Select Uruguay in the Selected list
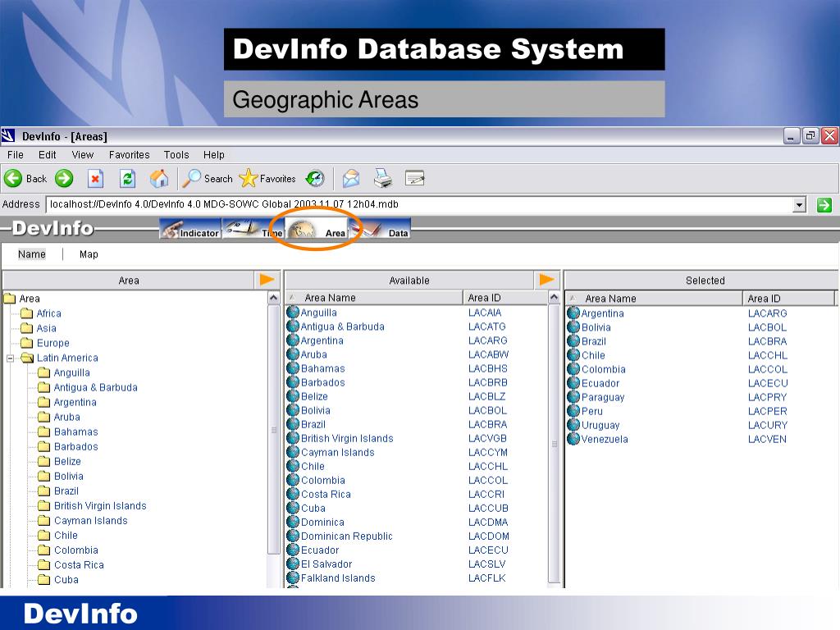Viewport: 840px width, 630px height. [600, 425]
